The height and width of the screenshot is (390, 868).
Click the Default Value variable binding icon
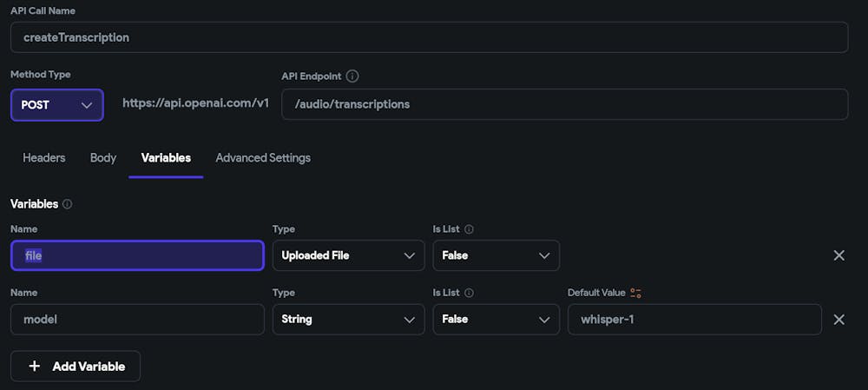click(x=636, y=293)
